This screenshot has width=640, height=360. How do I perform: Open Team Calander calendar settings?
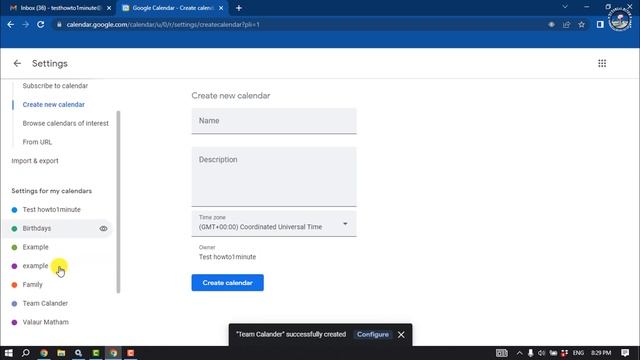45,303
